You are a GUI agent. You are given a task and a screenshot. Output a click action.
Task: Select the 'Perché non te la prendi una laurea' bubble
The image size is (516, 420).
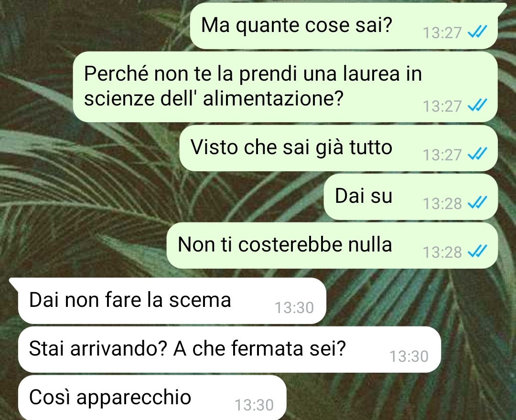pos(285,87)
